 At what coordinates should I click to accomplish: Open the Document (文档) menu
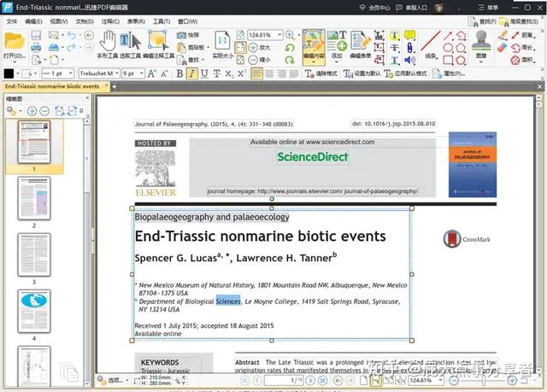(85, 21)
